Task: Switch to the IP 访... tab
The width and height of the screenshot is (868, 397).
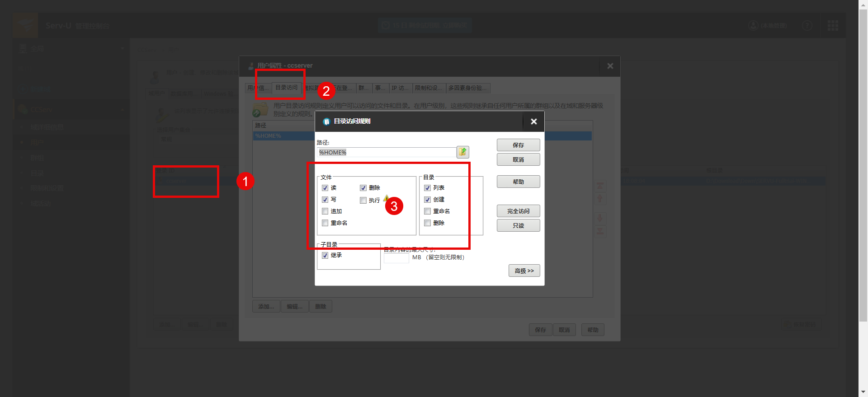Action: click(400, 88)
